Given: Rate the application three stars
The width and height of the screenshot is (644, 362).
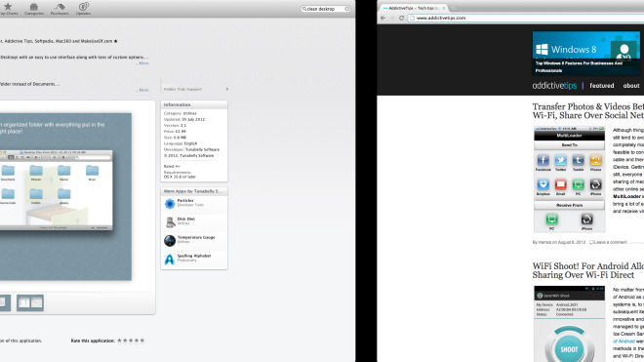Looking at the screenshot, I should coord(131,341).
